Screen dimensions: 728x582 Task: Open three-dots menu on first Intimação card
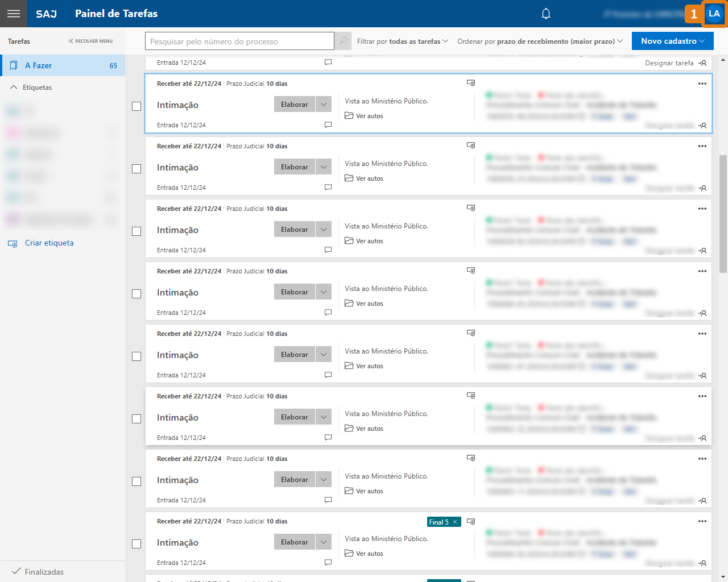(x=702, y=84)
